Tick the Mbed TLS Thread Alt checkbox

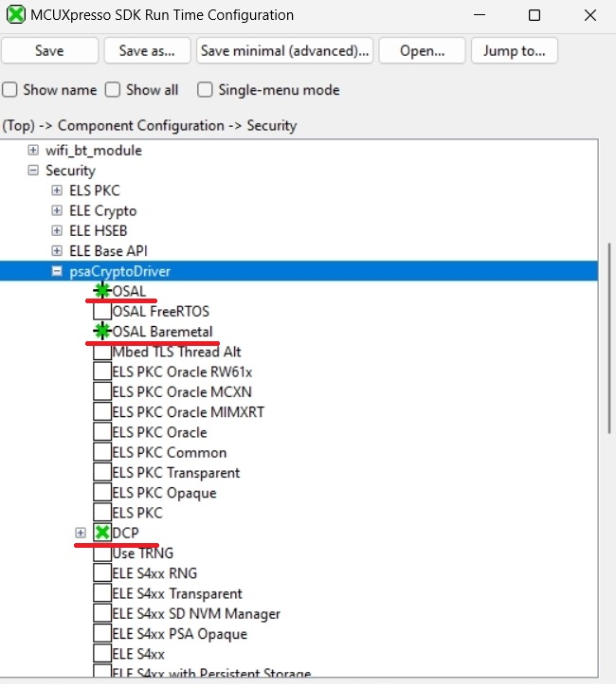coord(101,352)
